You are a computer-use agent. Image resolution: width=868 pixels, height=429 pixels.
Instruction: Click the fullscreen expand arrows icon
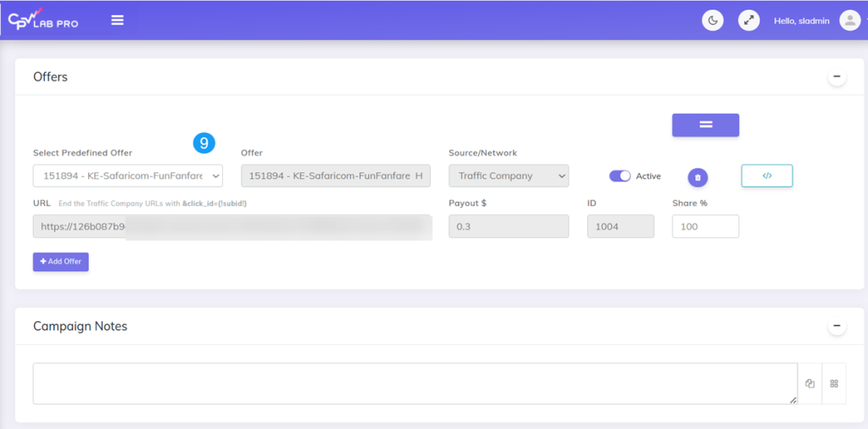748,20
